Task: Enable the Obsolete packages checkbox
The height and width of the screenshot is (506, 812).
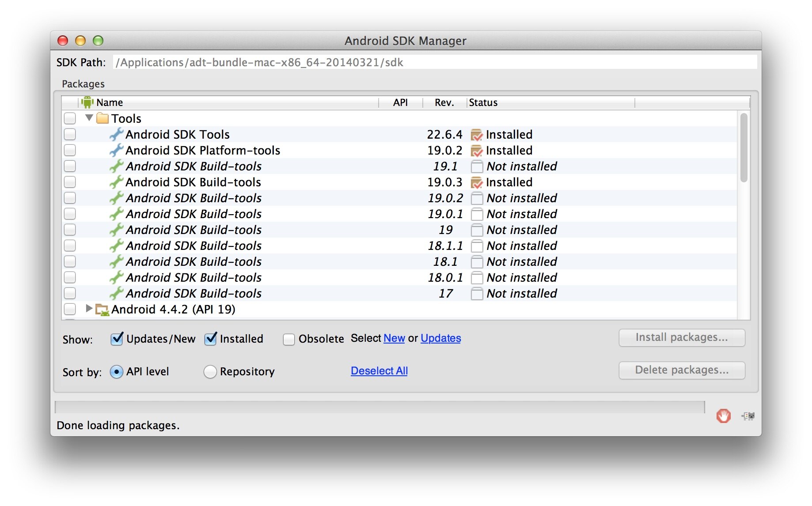Action: click(x=289, y=339)
